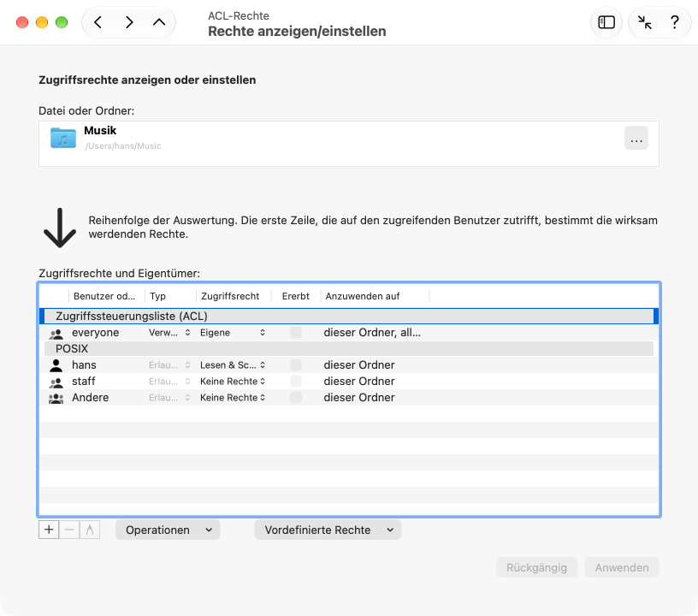Open the Vordefinierte Rechte dropdown

pos(328,530)
